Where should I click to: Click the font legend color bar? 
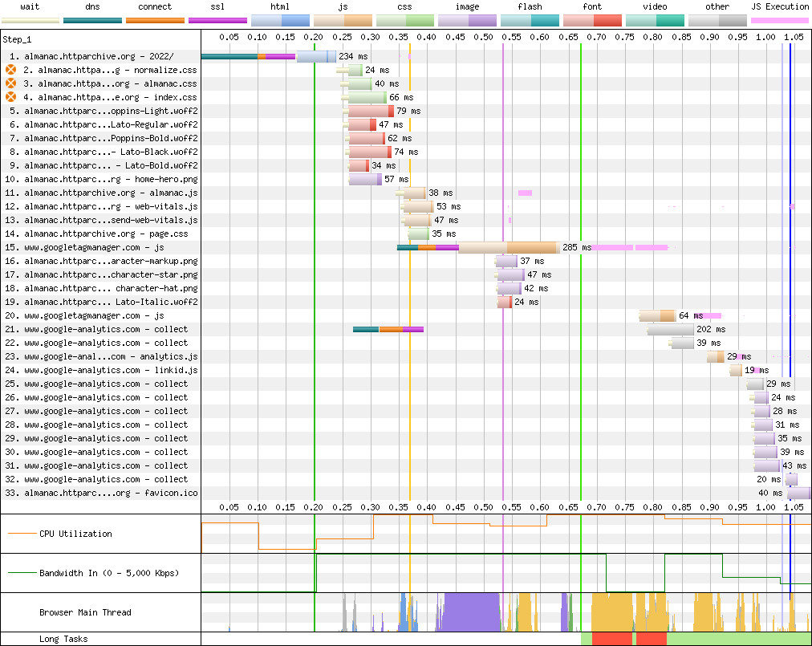point(592,19)
